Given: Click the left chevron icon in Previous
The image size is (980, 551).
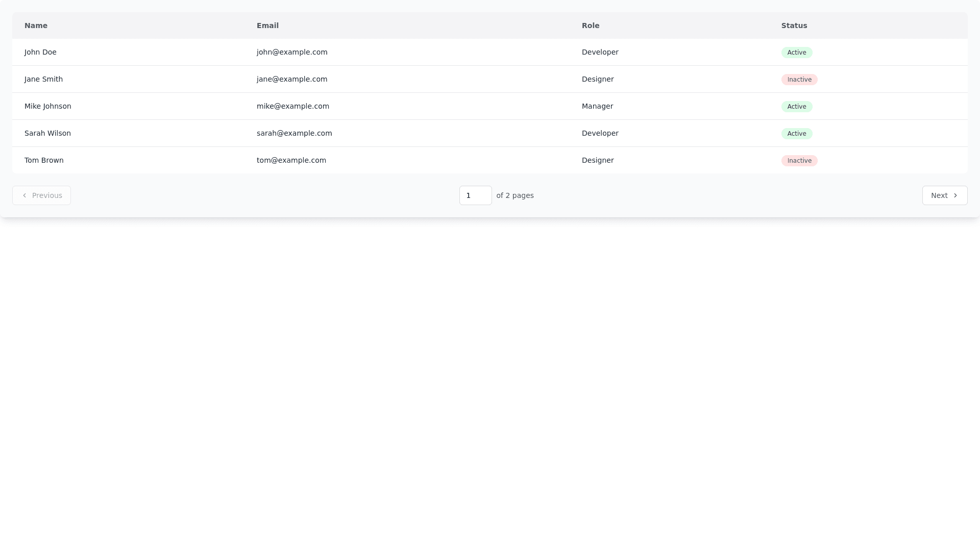Looking at the screenshot, I should click(x=24, y=195).
